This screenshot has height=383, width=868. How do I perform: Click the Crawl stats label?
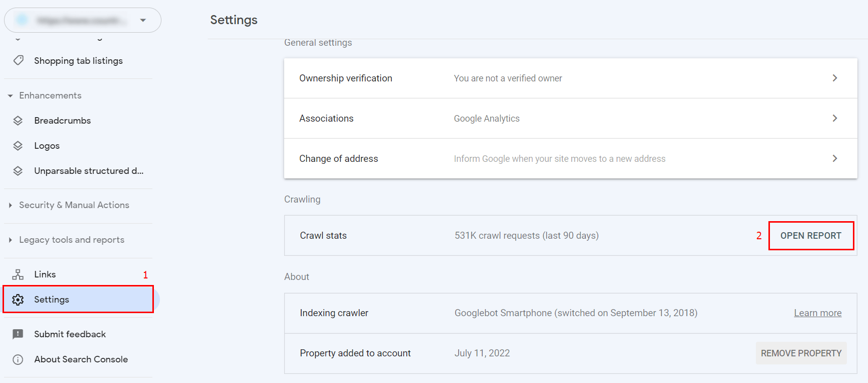pos(323,236)
